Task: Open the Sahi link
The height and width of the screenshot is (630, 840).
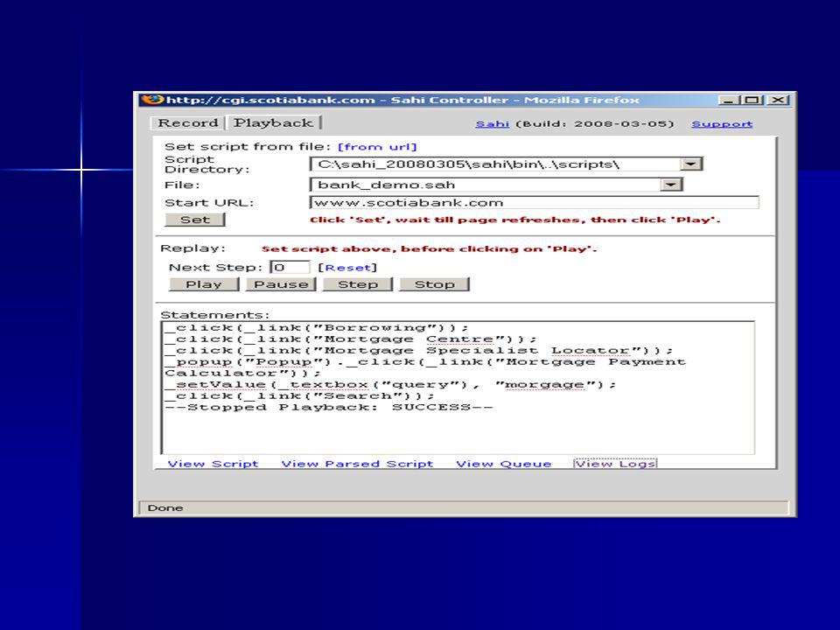Action: tap(492, 123)
